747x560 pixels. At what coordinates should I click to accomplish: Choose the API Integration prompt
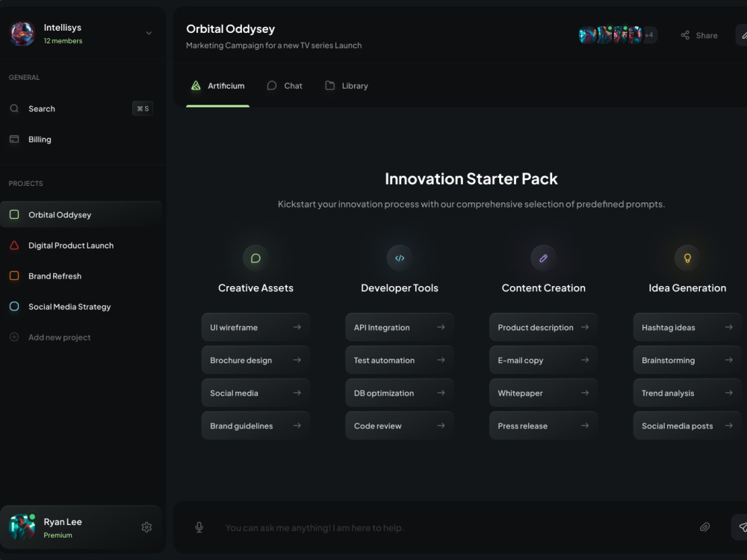click(x=400, y=327)
